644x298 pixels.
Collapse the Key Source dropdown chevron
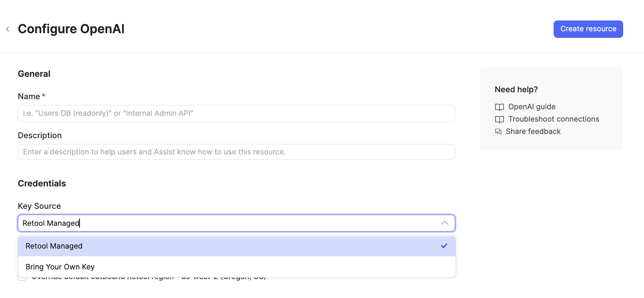tap(444, 223)
